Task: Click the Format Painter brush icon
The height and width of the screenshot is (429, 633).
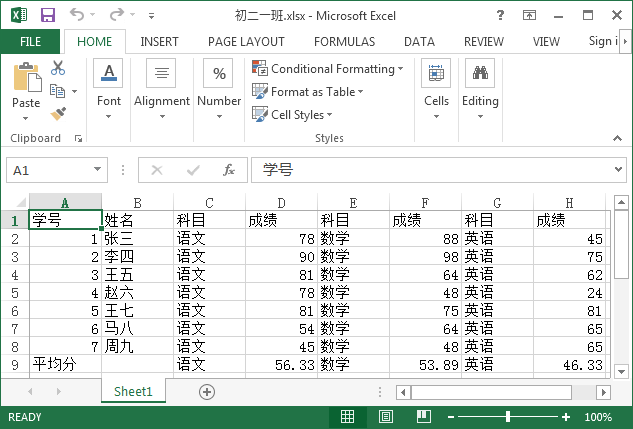Action: (x=58, y=113)
